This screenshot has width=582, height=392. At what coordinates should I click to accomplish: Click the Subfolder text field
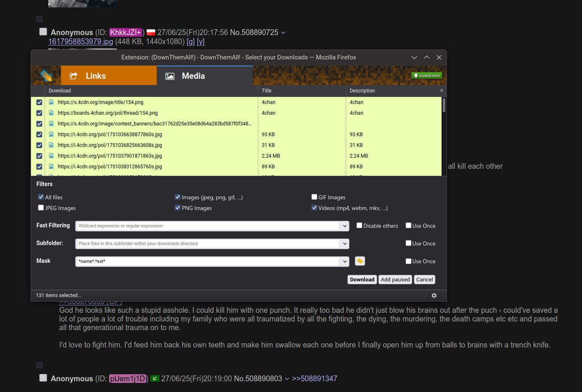tap(207, 243)
